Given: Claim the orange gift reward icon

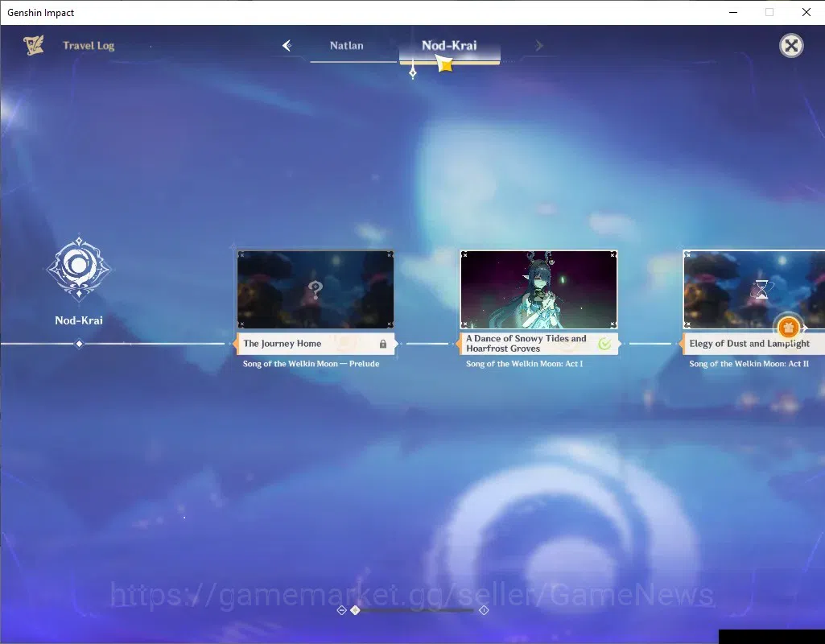Looking at the screenshot, I should coord(788,328).
